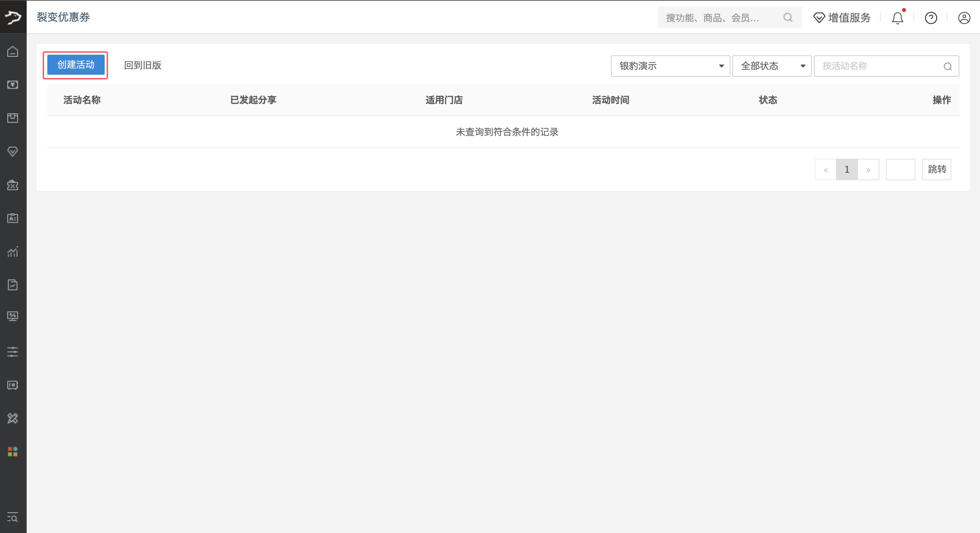This screenshot has height=533, width=980.
Task: Open the user account profile icon
Action: 964,18
